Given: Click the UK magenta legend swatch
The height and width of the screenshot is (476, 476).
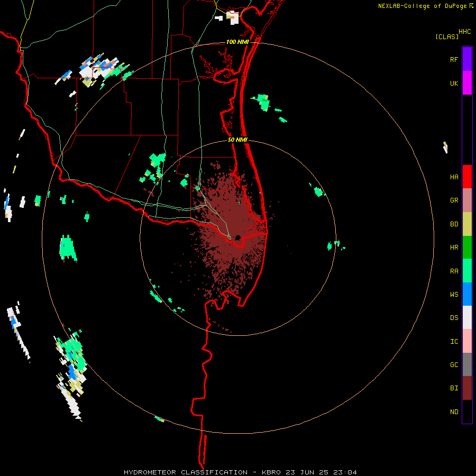Looking at the screenshot, I should coord(467,83).
